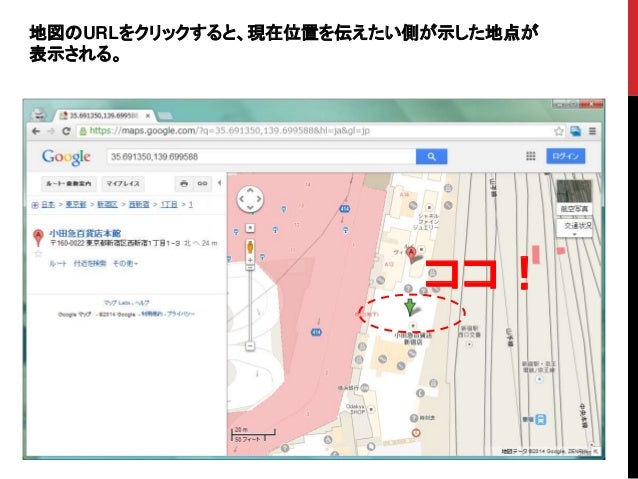Get the map link via chain icon

(x=202, y=184)
